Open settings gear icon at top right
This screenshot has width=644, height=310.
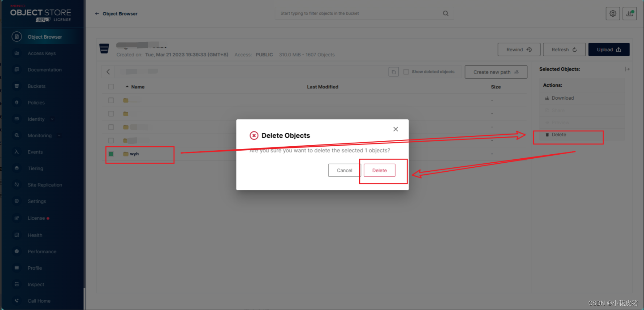pyautogui.click(x=613, y=13)
